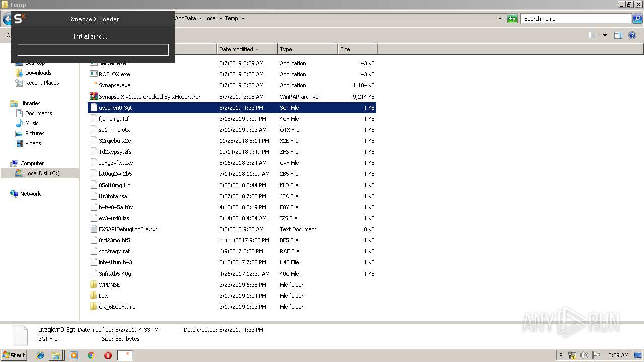Viewport: 644px width, 362px height.
Task: Launch Opera browser from the taskbar
Action: tap(108, 355)
